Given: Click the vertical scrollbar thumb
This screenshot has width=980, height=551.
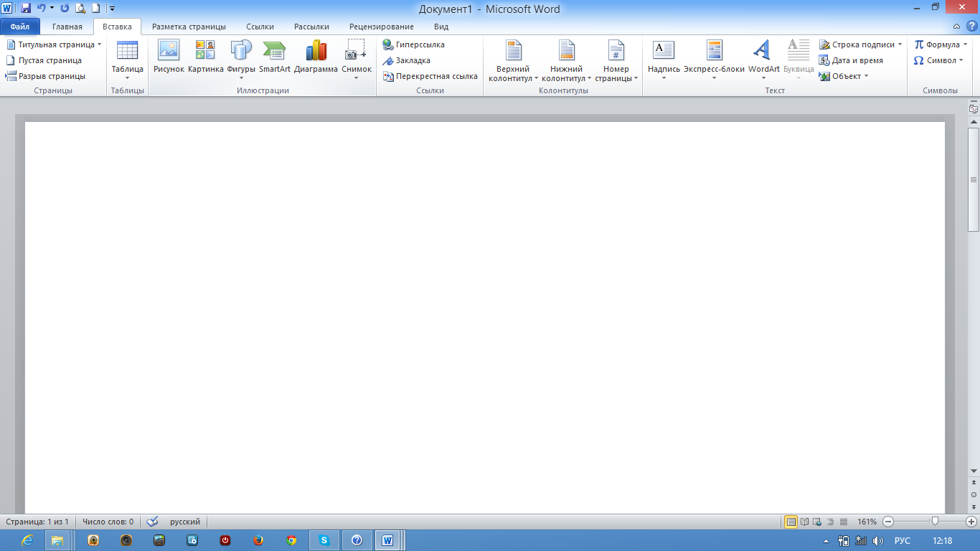Looking at the screenshot, I should [x=974, y=179].
